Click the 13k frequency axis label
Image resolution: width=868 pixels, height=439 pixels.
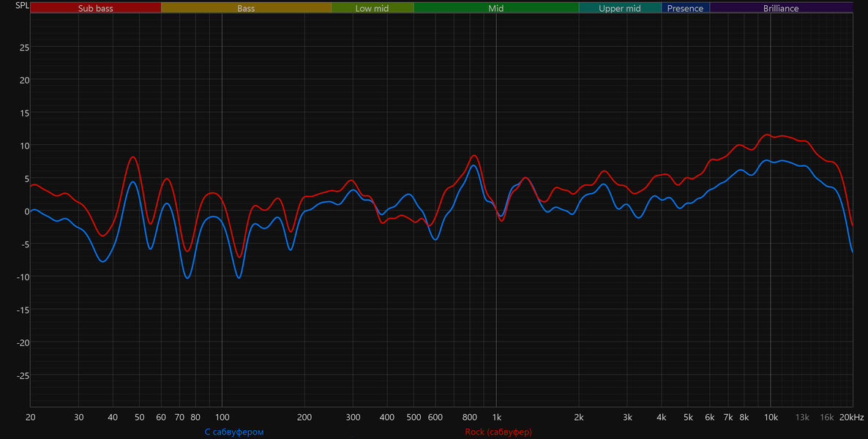click(x=802, y=417)
